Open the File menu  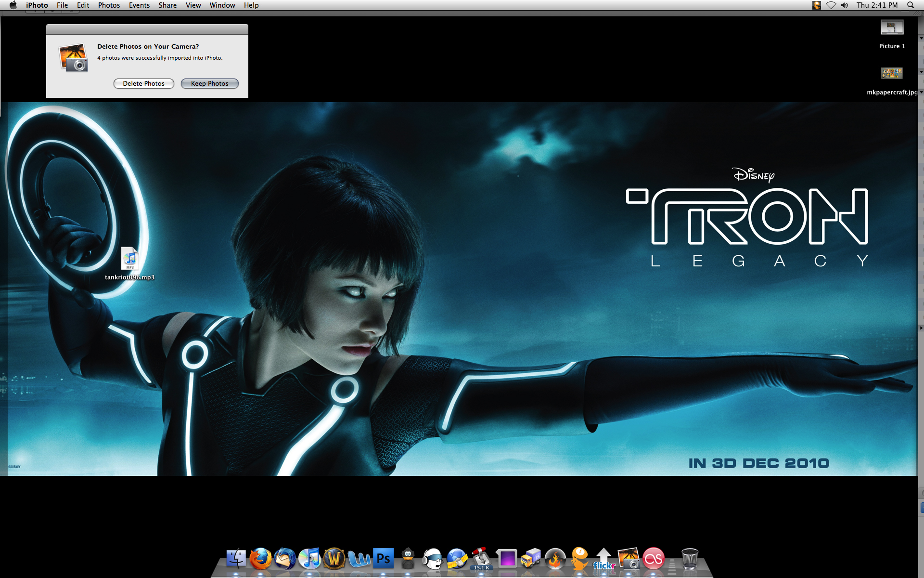coord(62,5)
